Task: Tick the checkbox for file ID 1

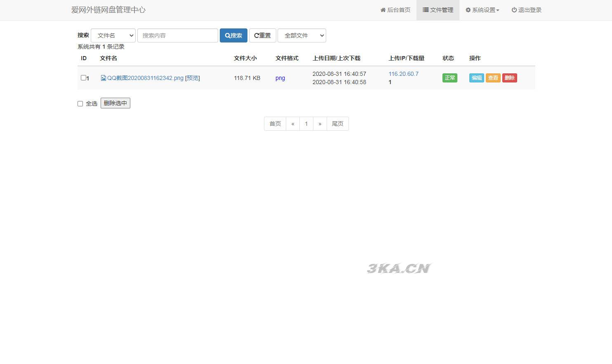Action: pos(83,77)
